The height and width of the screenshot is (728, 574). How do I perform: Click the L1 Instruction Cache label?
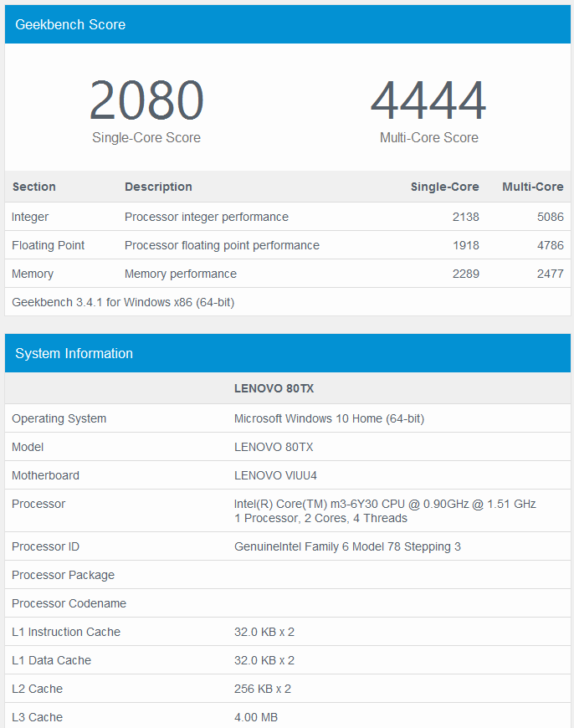66,632
